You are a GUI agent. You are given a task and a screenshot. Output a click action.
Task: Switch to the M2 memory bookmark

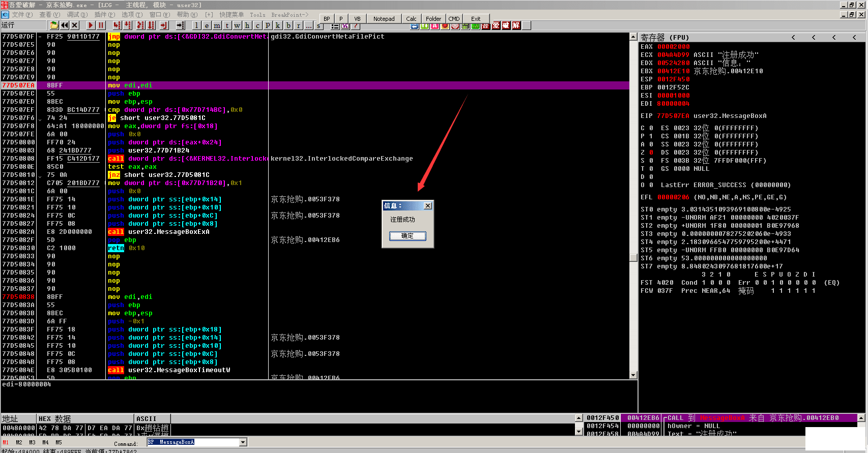[x=19, y=442]
